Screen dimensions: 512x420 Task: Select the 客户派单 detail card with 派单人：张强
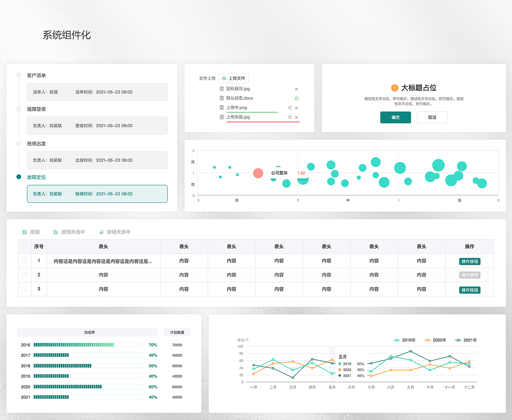coord(97,92)
